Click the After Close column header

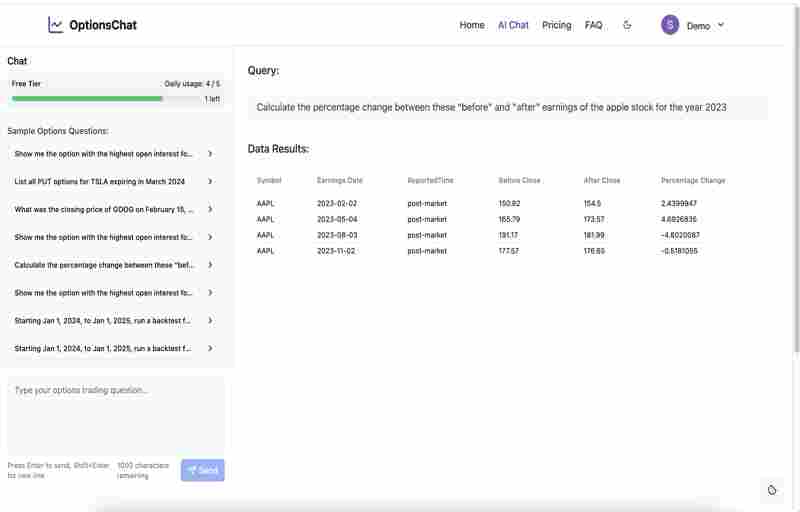tap(602, 180)
